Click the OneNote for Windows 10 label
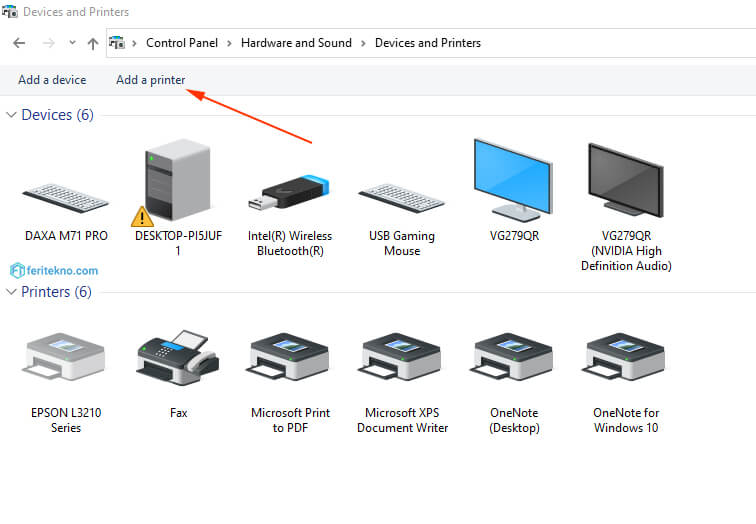Image resolution: width=756 pixels, height=524 pixels. pos(626,420)
